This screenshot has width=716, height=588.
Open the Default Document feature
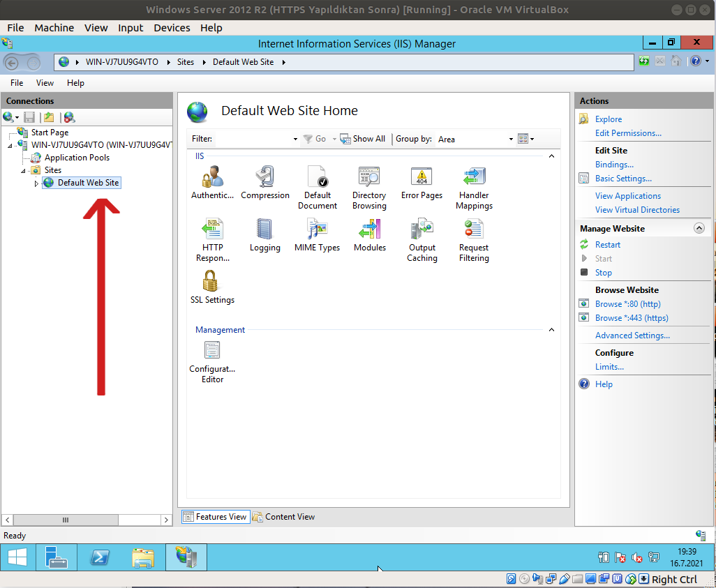(318, 188)
